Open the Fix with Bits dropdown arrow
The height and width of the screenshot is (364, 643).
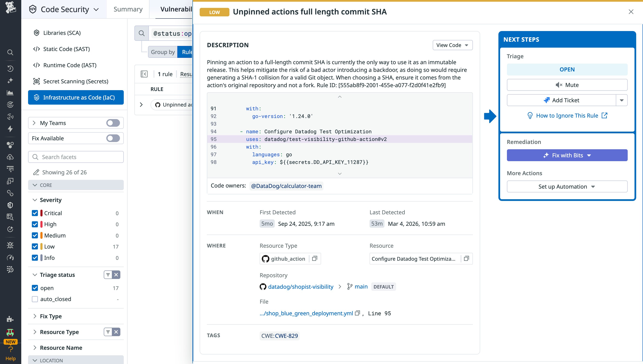click(x=589, y=155)
